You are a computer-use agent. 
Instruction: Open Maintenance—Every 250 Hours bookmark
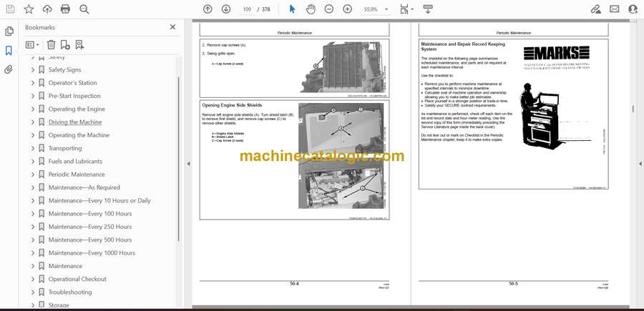(x=90, y=227)
